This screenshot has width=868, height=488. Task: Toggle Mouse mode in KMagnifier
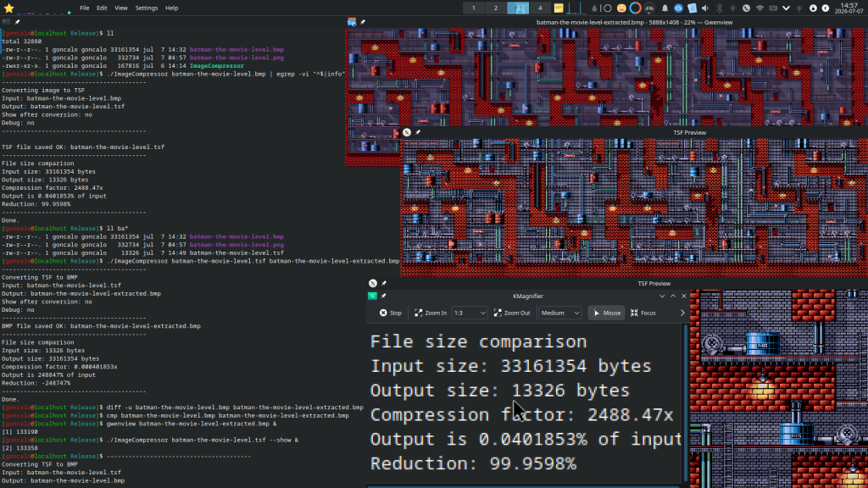click(x=607, y=313)
